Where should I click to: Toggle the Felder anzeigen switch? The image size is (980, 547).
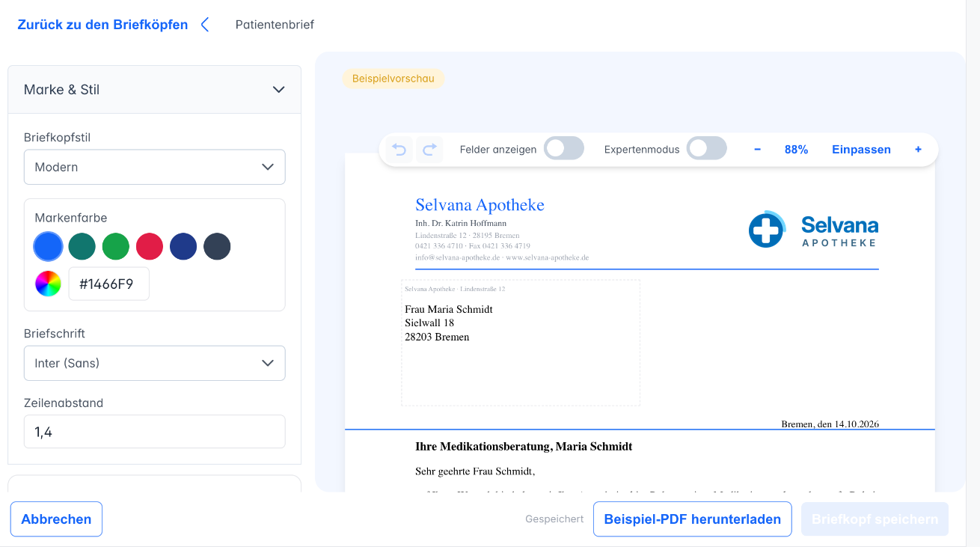pos(563,149)
